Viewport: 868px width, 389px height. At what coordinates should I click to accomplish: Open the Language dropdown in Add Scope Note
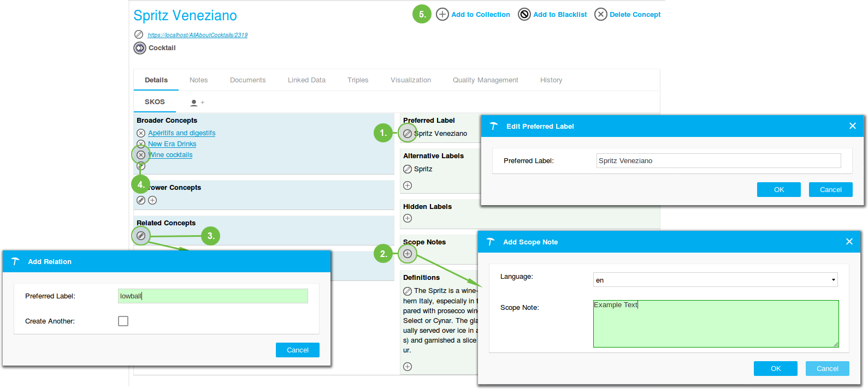[716, 280]
